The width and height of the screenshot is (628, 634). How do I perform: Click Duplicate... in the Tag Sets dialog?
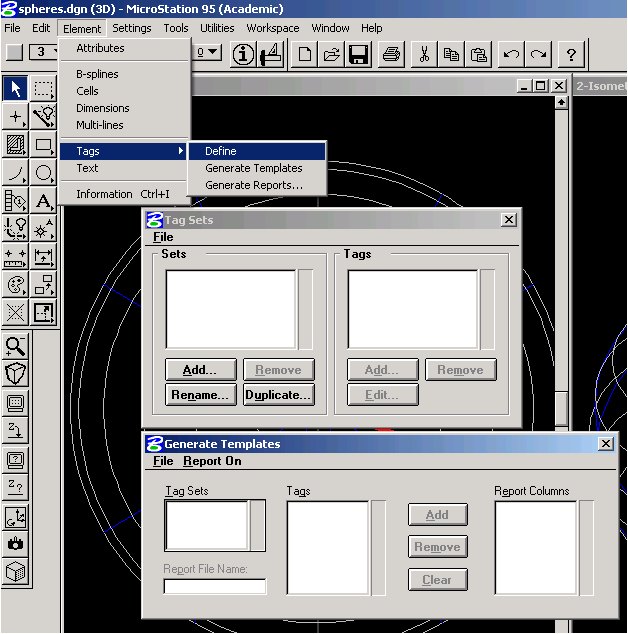[279, 395]
